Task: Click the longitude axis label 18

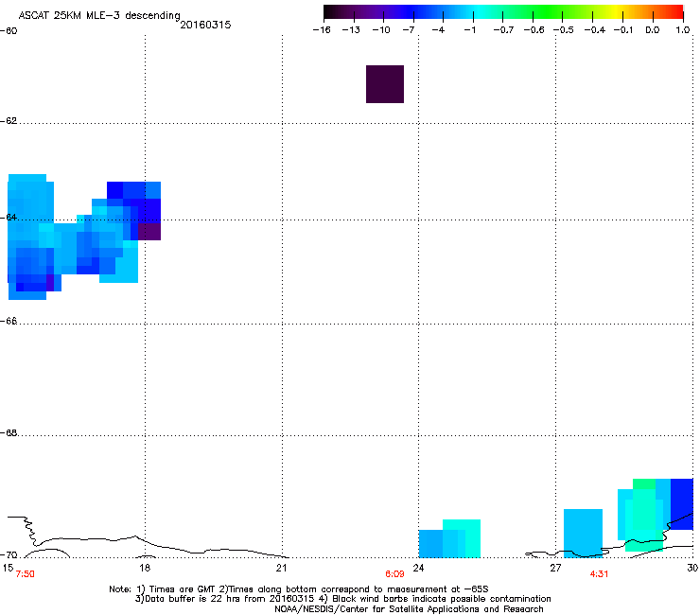Action: tap(145, 568)
